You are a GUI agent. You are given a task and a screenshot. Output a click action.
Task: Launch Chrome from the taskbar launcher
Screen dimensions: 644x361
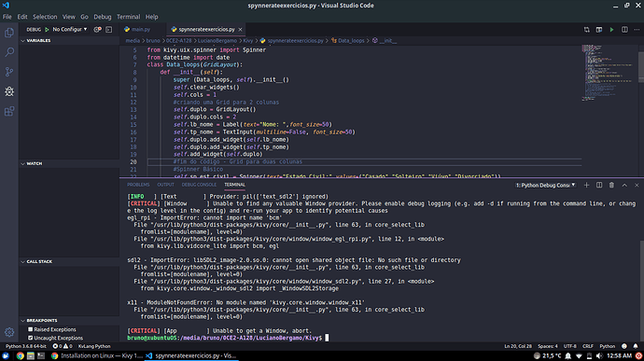(20, 355)
